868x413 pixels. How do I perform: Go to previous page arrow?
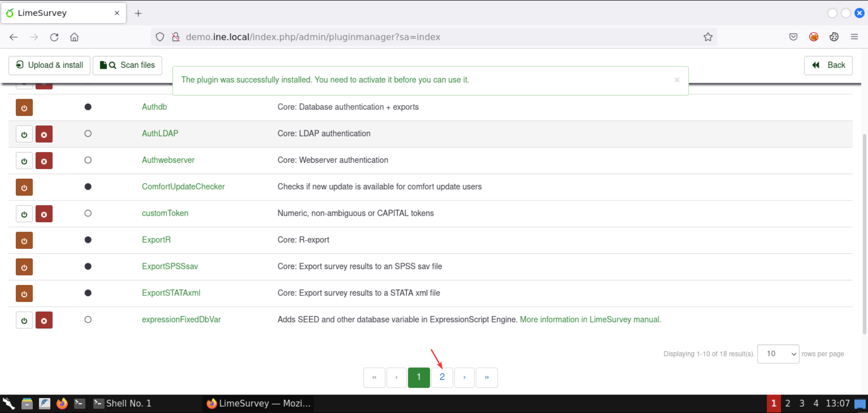[x=396, y=377]
